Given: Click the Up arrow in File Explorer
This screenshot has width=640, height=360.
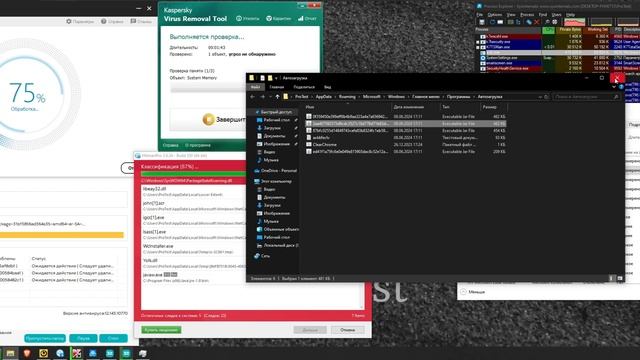Looking at the screenshot, I should (277, 97).
